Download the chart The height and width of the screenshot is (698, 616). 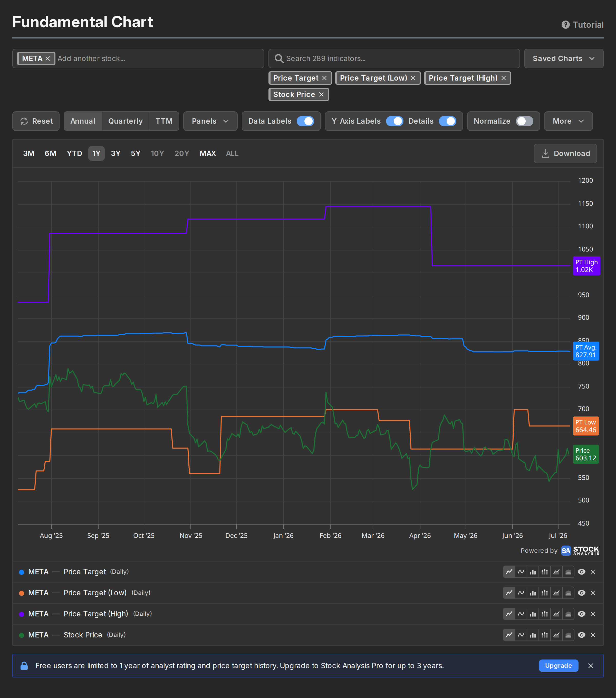565,153
